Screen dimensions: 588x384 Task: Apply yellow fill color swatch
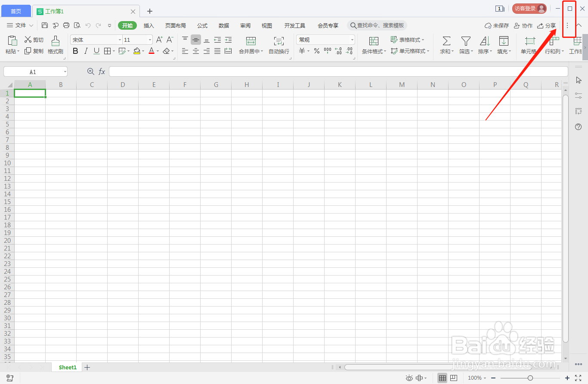137,51
